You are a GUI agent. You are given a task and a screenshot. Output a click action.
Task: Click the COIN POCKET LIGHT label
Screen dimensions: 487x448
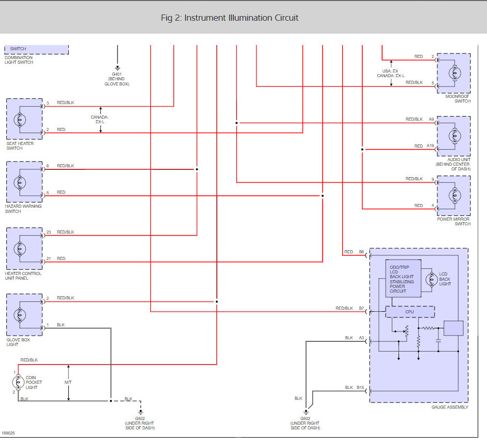[x=34, y=382]
